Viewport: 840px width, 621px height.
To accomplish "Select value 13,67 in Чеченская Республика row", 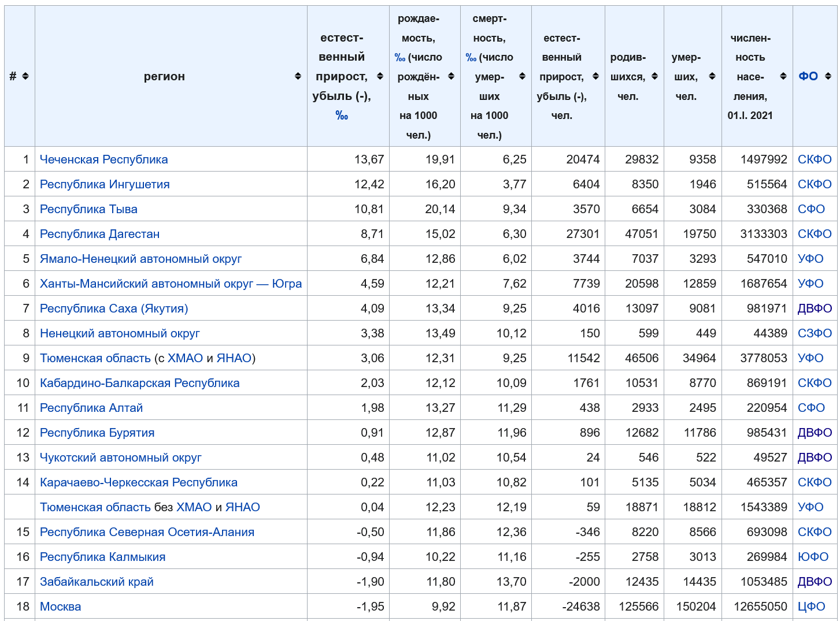I will (x=369, y=159).
